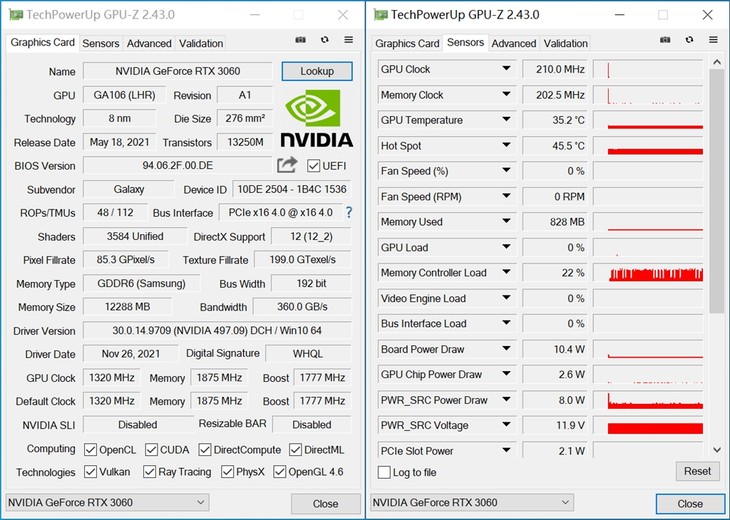Click the sensors scrollbar down arrow
730x520 pixels.
coord(716,450)
